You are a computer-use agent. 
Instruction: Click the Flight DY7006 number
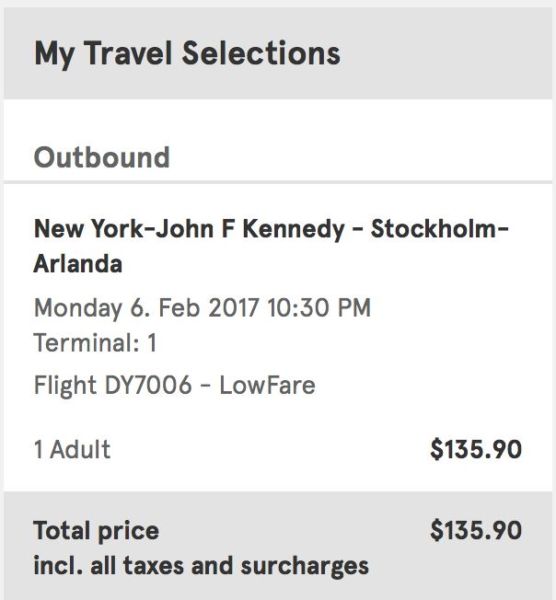point(113,385)
